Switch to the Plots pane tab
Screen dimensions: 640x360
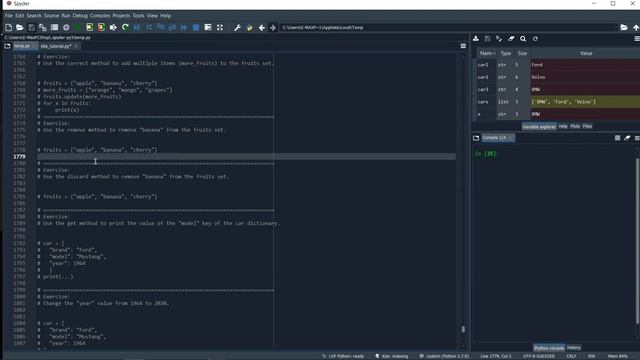click(575, 127)
